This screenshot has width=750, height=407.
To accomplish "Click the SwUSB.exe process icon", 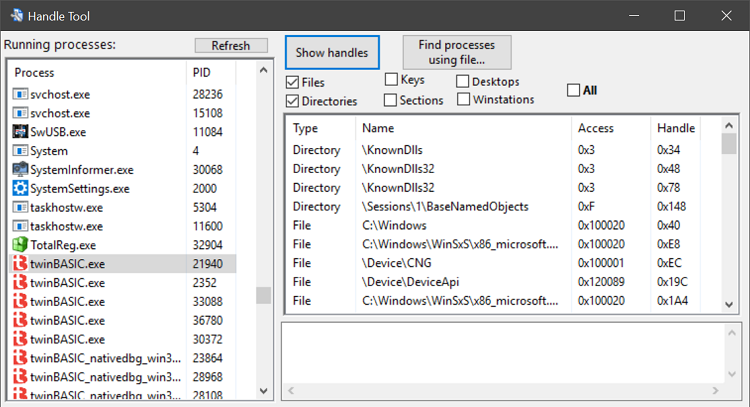I will 20,131.
